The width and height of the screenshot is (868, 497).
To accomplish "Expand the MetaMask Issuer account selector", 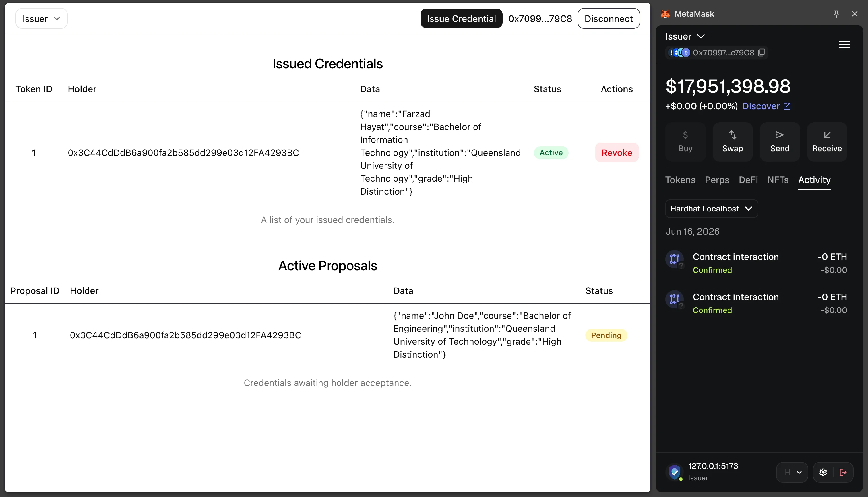I will pyautogui.click(x=685, y=36).
